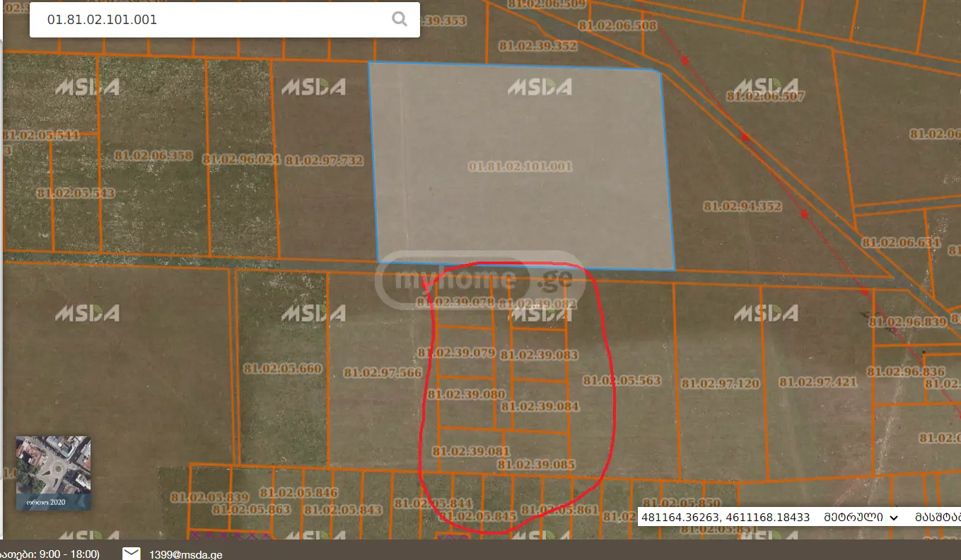Select parcel 81.02.06.634
Screen dimensions: 961x560
pyautogui.click(x=901, y=242)
